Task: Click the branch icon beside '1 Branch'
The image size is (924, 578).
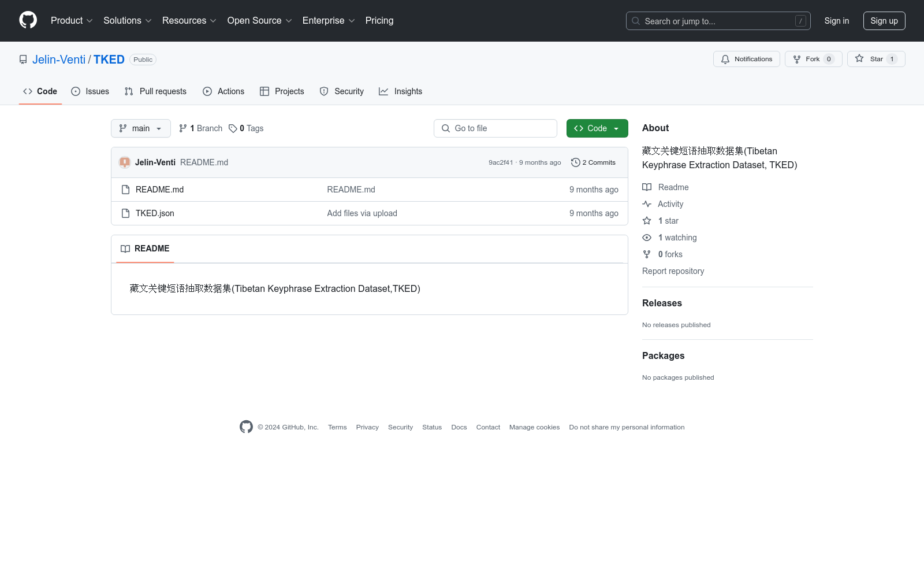Action: 183,128
